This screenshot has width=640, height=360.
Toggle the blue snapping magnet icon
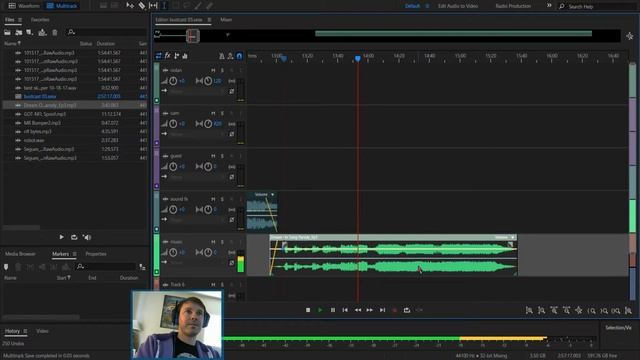240,56
